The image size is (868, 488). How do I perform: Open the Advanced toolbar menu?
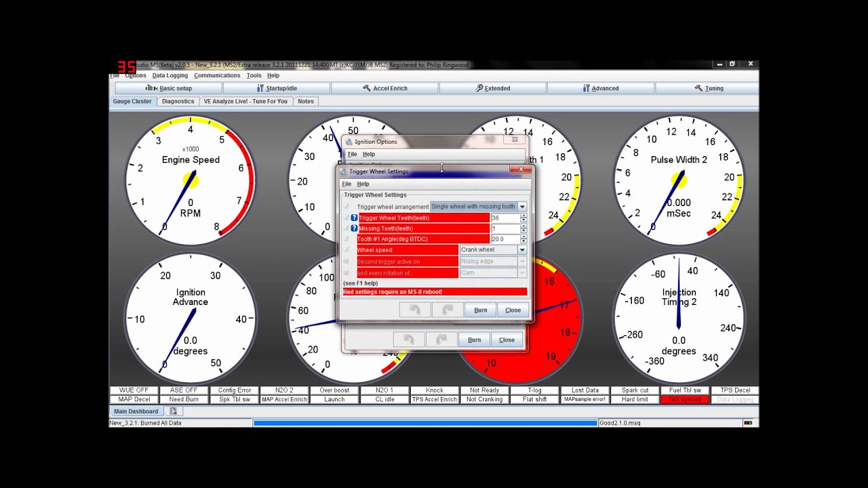point(601,88)
